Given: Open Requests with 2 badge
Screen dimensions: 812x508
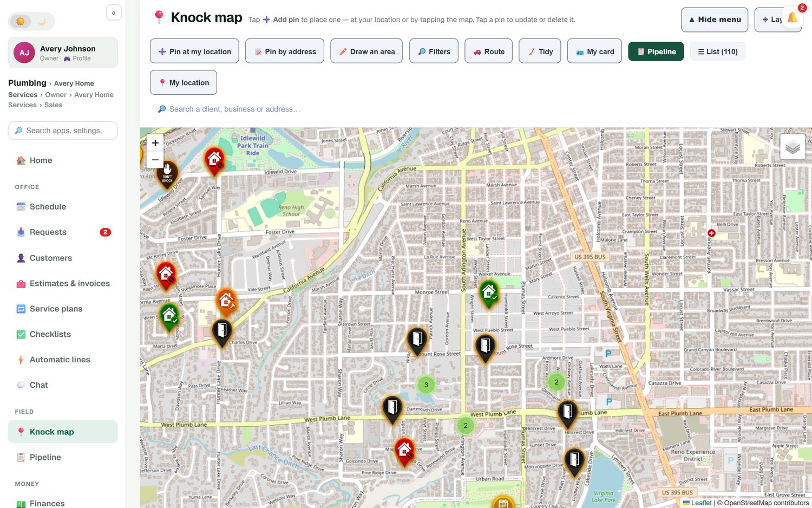Looking at the screenshot, I should tap(63, 232).
